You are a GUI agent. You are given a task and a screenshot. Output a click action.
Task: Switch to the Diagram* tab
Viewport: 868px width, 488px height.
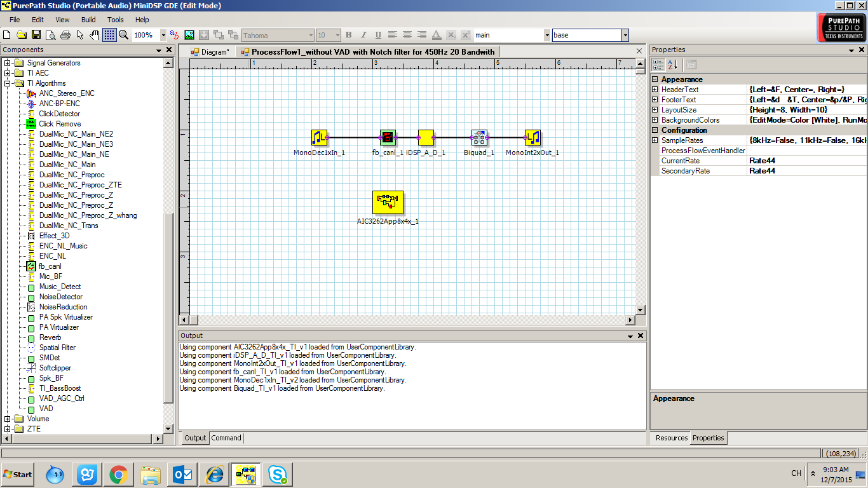click(x=210, y=52)
